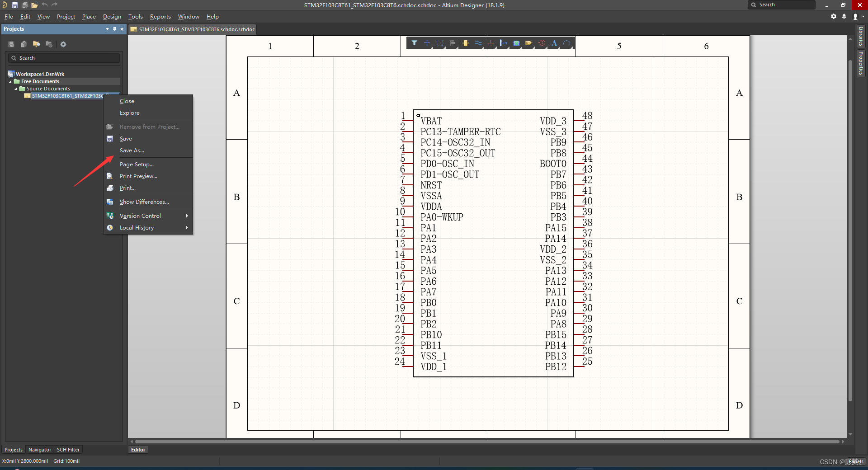Choose Print... in the context menu

coord(148,188)
